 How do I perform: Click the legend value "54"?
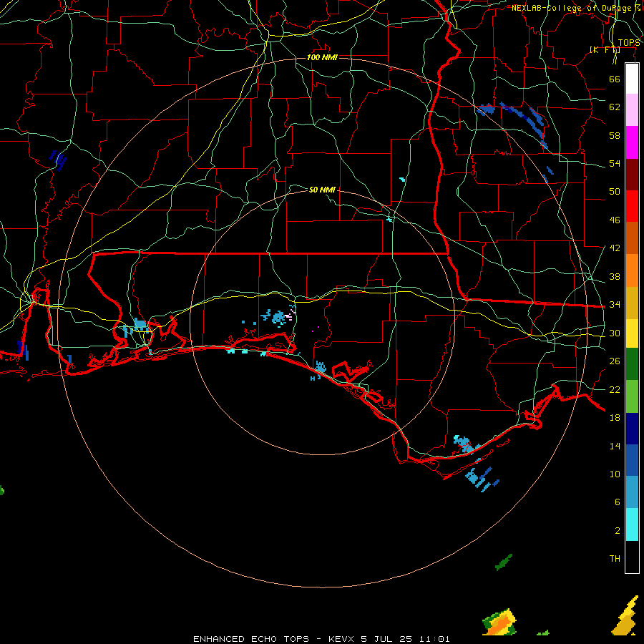point(615,163)
